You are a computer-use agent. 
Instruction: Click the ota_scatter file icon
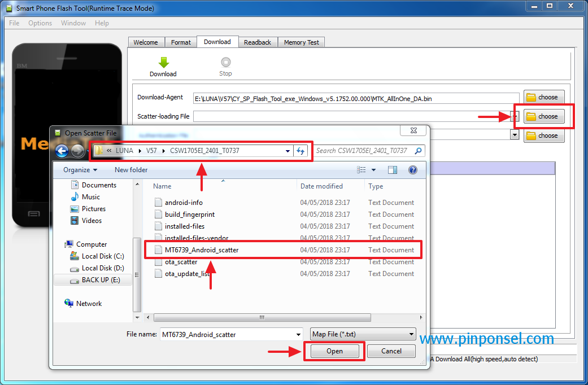pos(158,262)
